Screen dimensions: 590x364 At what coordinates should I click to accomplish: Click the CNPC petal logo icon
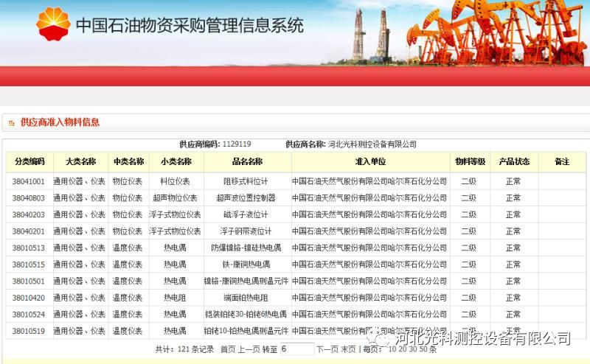(x=53, y=24)
